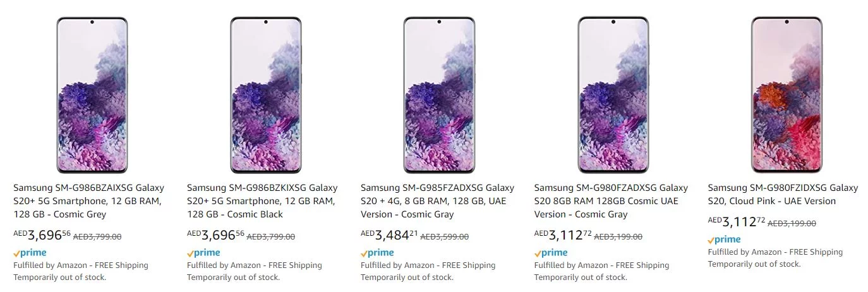
Task: Click the Prime badge under S20+ 4G listing
Action: 377,253
